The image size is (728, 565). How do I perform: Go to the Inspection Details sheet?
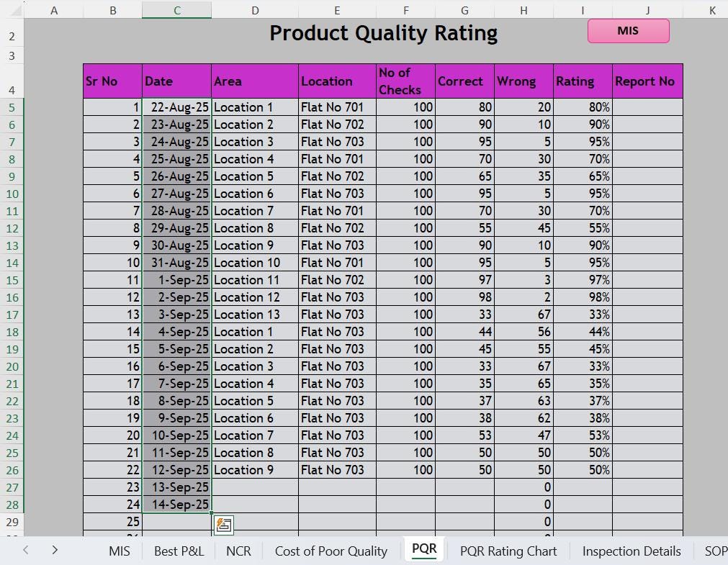(x=631, y=551)
